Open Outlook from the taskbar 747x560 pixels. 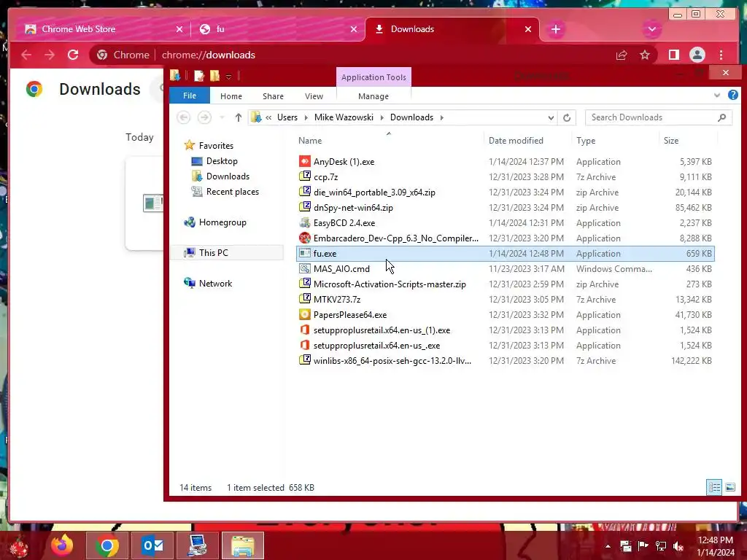coord(152,545)
